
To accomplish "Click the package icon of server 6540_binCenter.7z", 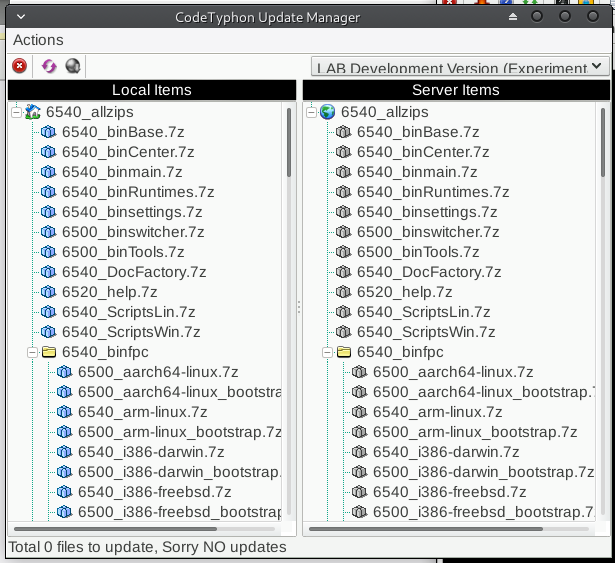I will (344, 152).
